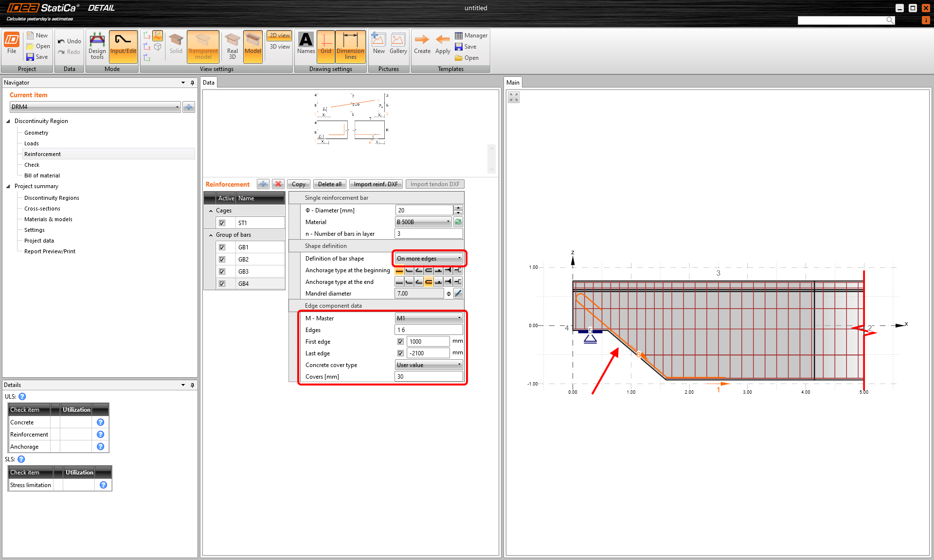Viewport: 934px width, 560px height.
Task: Activate the Solid view setting
Action: 176,46
